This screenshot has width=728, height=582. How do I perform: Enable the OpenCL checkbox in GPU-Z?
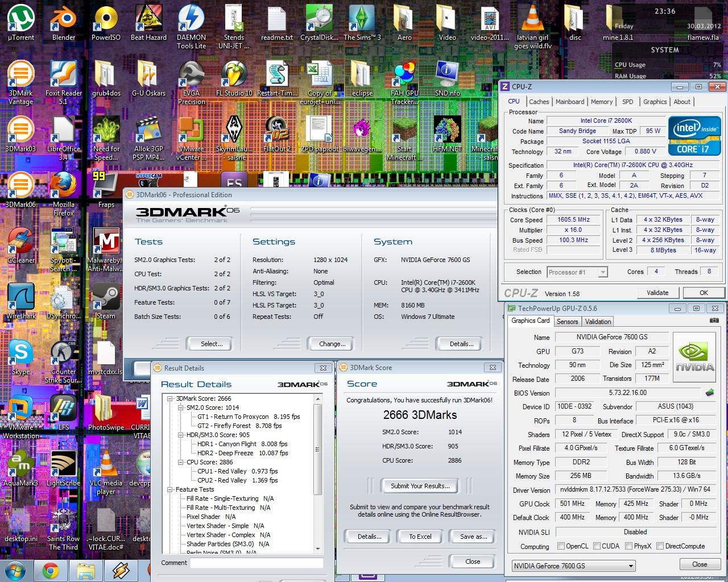click(x=561, y=546)
